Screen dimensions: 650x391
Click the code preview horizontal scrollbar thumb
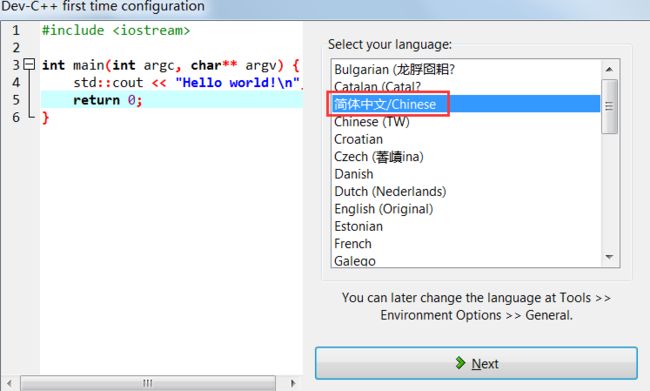coord(148,383)
